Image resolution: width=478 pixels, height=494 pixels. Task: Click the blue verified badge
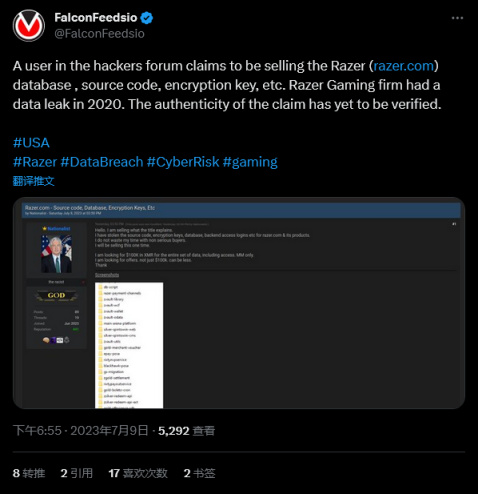147,18
